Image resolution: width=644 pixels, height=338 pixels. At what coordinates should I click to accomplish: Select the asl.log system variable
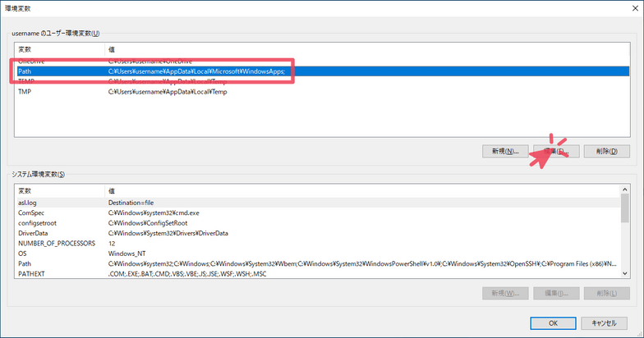pyautogui.click(x=29, y=202)
